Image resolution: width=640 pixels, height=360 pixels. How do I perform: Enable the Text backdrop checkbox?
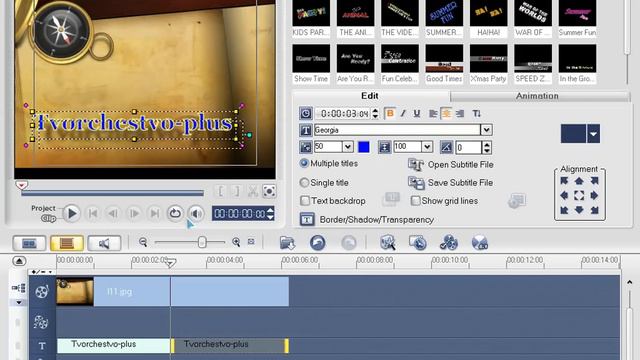pyautogui.click(x=304, y=201)
